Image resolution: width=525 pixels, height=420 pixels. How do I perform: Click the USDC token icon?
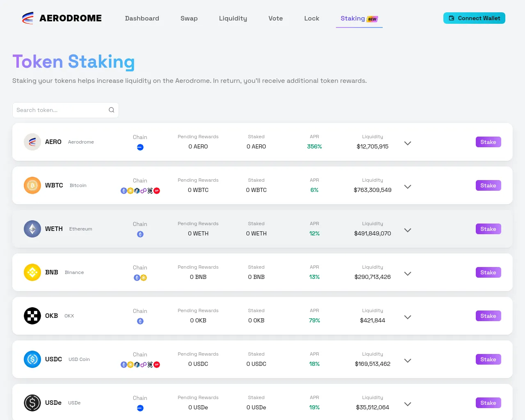32,359
